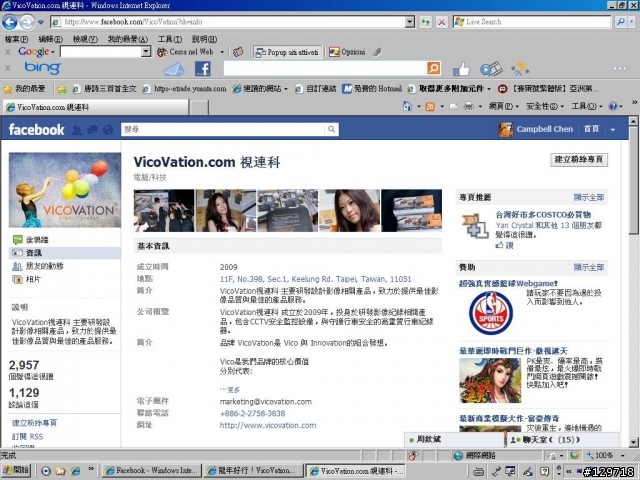Click Options button in Google toolbar
This screenshot has width=640, height=480.
[347, 52]
